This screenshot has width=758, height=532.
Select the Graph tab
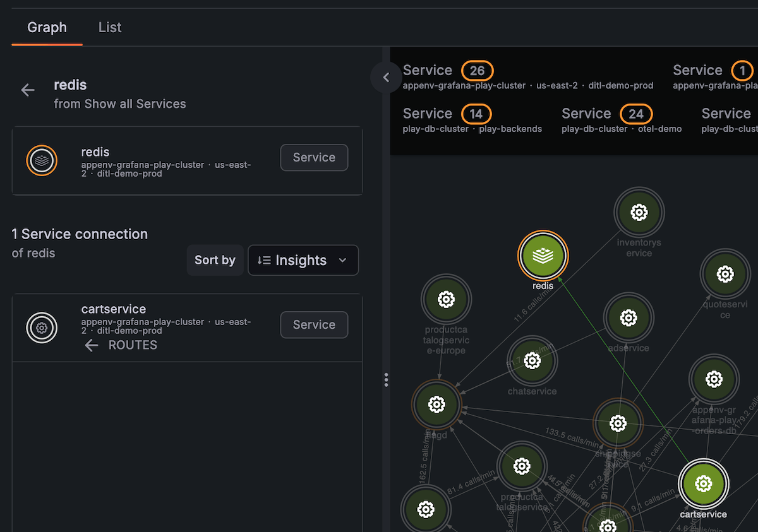tap(47, 27)
